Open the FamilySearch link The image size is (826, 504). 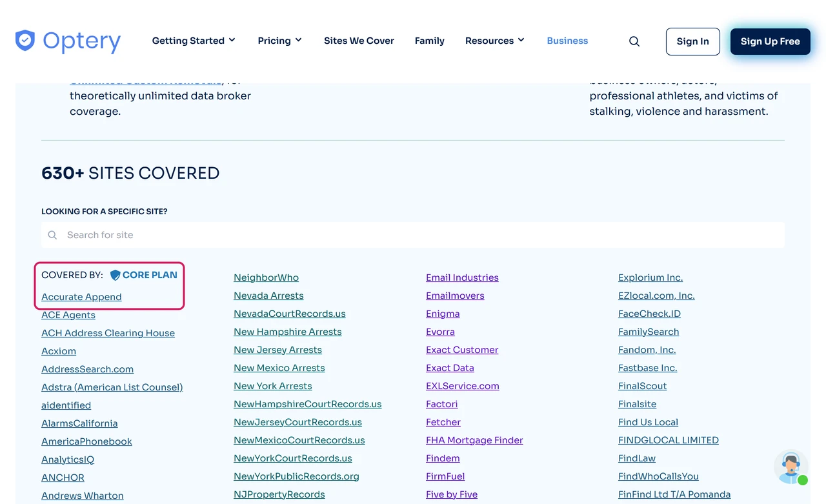coord(649,332)
